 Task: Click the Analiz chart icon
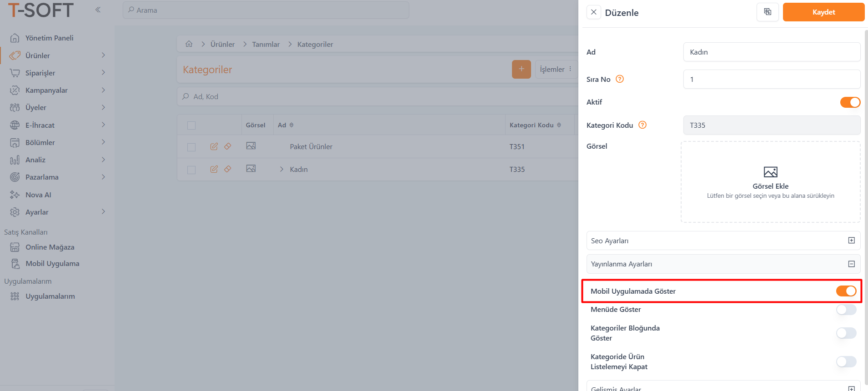(x=15, y=160)
